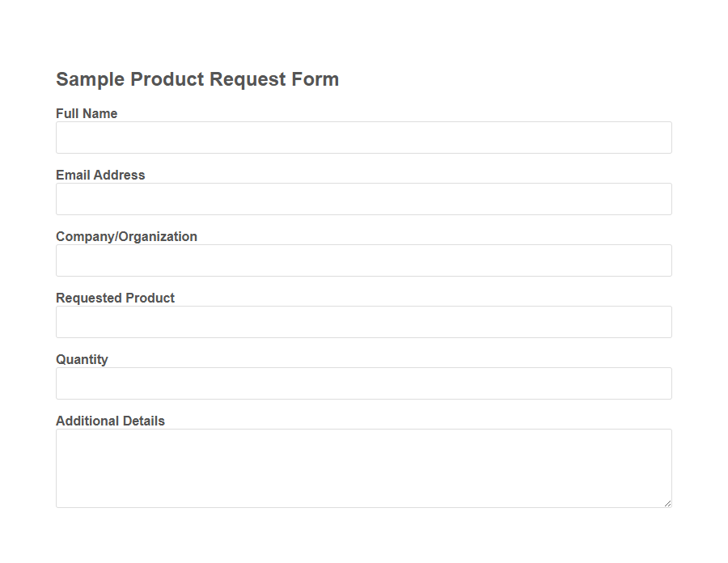Click the Full Name input field

[x=363, y=137]
